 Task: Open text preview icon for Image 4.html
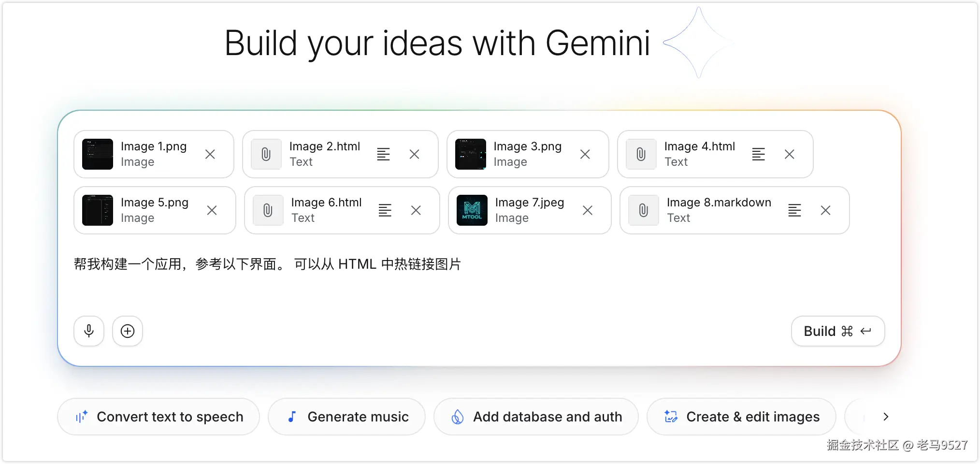pyautogui.click(x=759, y=154)
